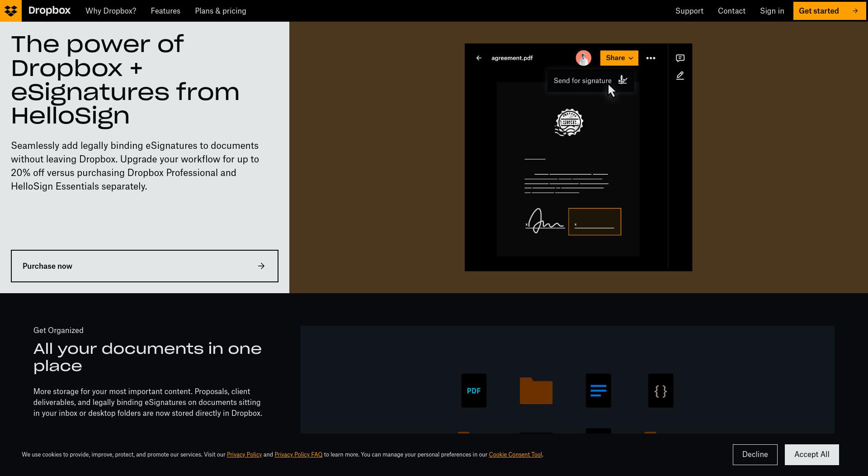Click the arrow on Get started
868x476 pixels.
click(855, 11)
